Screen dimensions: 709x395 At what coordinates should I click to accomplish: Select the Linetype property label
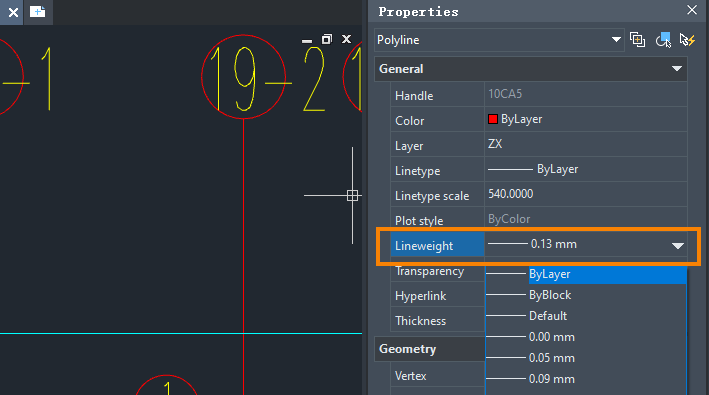point(417,171)
